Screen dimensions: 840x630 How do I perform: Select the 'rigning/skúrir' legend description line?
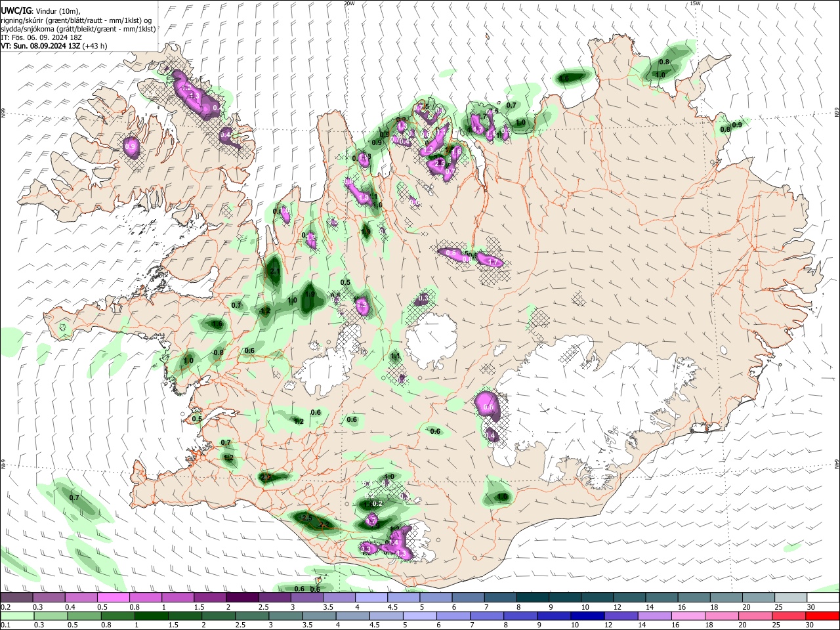tap(76, 20)
